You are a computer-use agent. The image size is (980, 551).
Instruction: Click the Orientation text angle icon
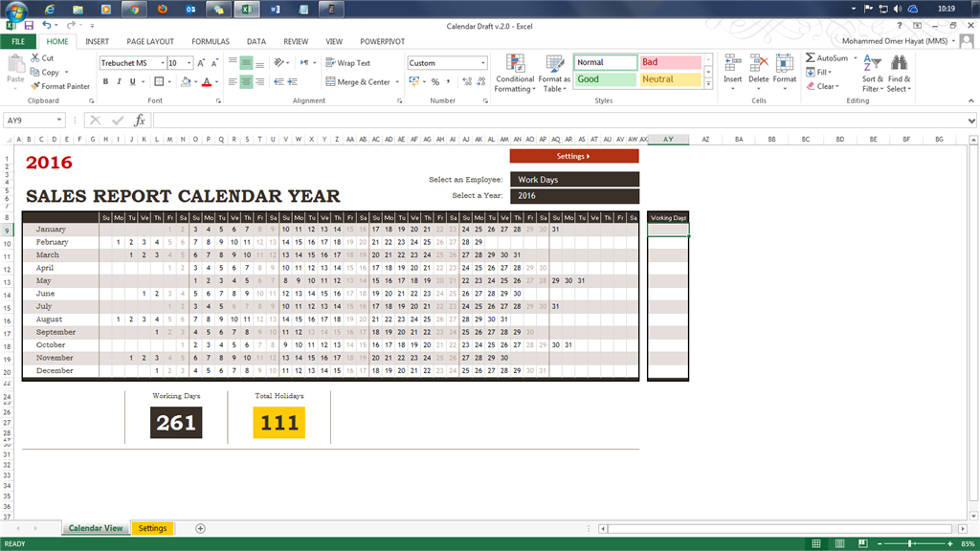[278, 62]
